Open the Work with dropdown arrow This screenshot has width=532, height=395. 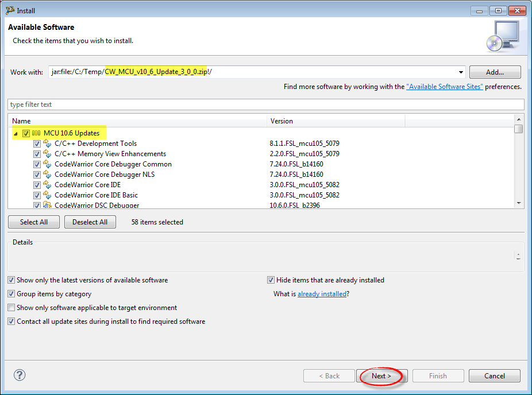click(461, 72)
